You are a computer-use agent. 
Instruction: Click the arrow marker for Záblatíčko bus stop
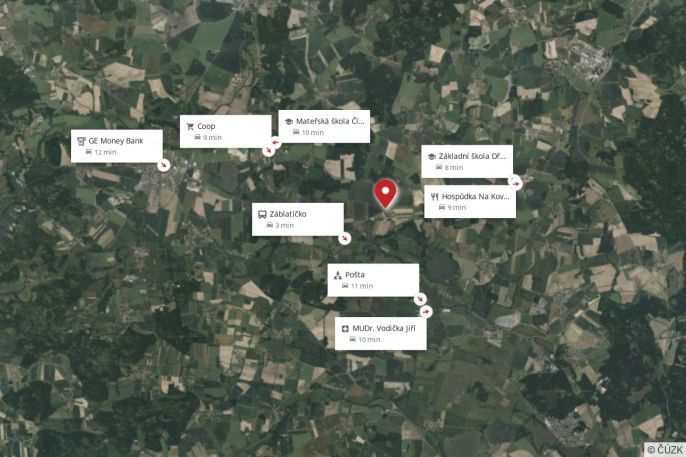345,238
